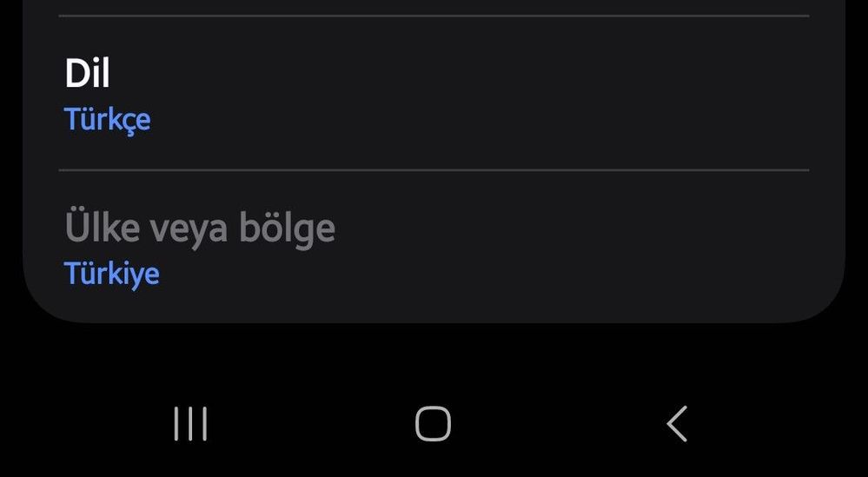Go back using the chevron icon
This screenshot has height=477, width=868.
point(677,424)
